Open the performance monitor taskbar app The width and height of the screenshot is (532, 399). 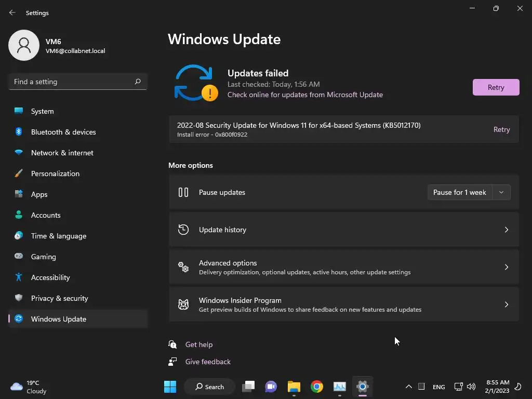(x=340, y=387)
